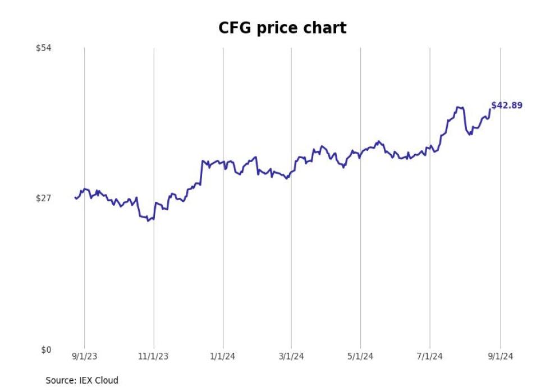Click the price line's lowest dip before 11/1/23
Image resolution: width=550 pixels, height=392 pixels.
[x=148, y=220]
